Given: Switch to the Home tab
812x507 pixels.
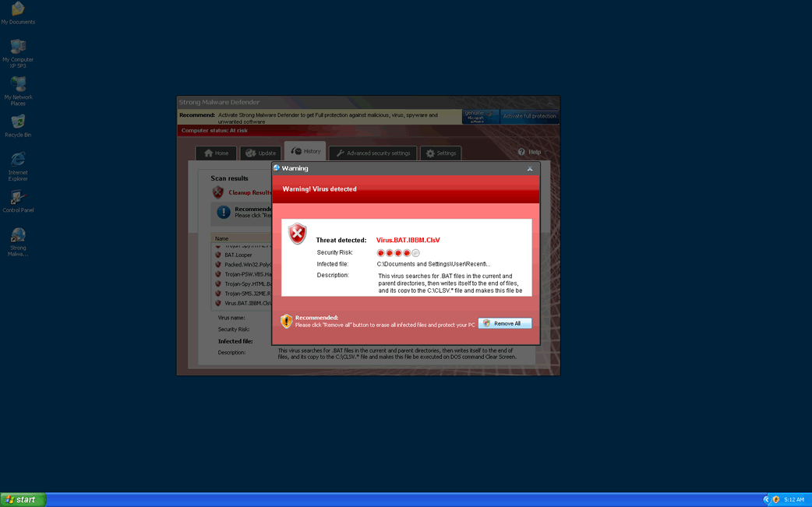Looking at the screenshot, I should [x=216, y=153].
